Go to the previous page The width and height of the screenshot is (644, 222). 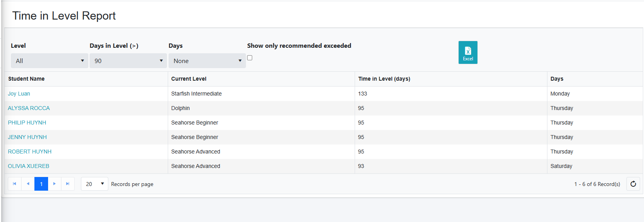click(28, 184)
